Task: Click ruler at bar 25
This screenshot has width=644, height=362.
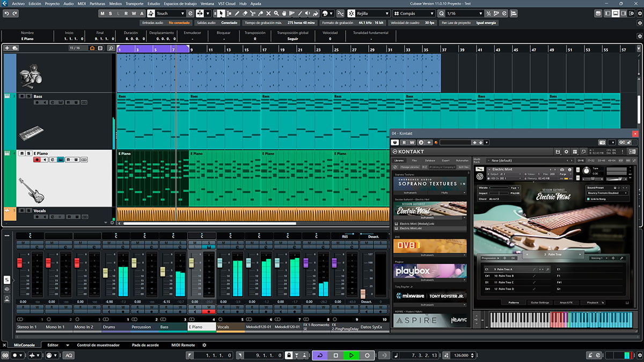Action: click(336, 49)
